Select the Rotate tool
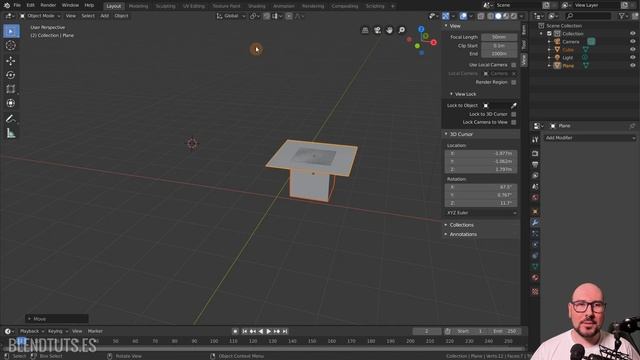This screenshot has height=360, width=640. [11, 75]
